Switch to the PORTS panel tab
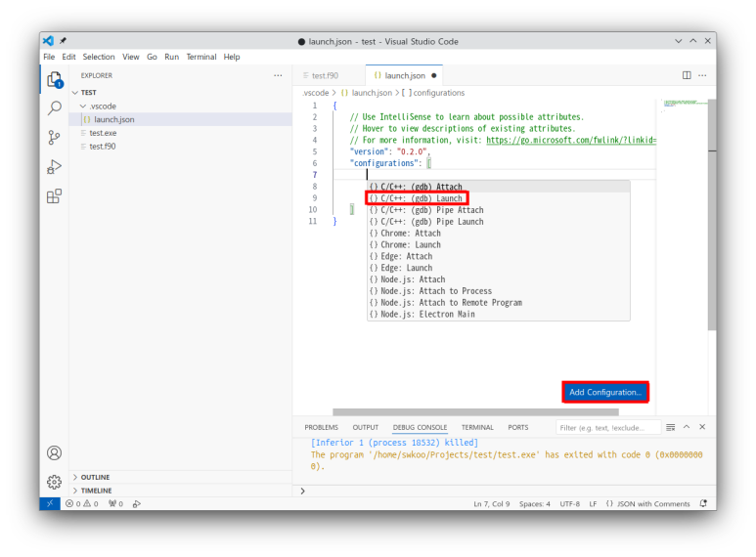Image resolution: width=756 pixels, height=557 pixels. tap(518, 427)
